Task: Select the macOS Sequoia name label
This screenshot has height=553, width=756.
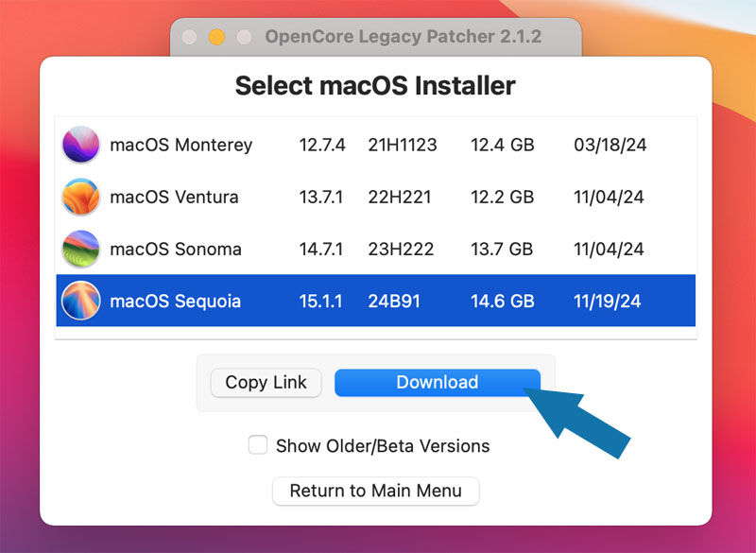Action: (175, 302)
